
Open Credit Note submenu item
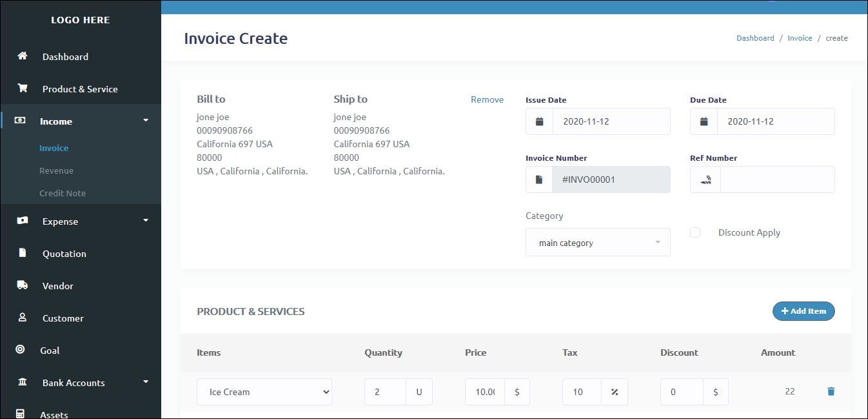[x=63, y=193]
